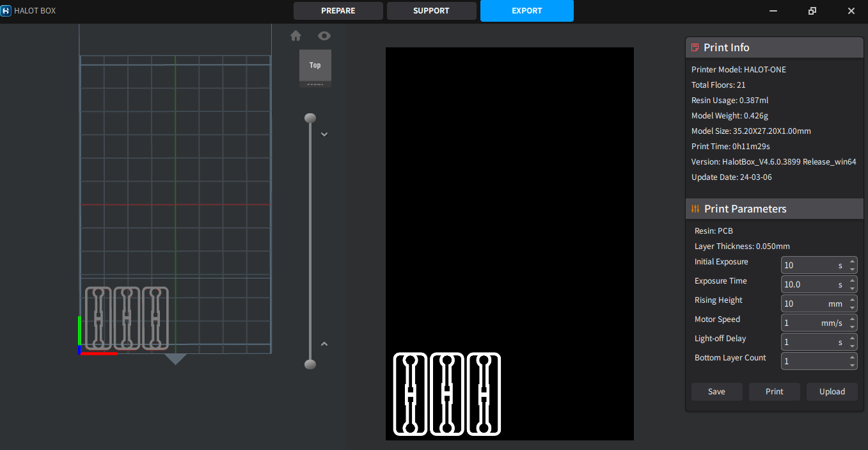Decrease Initial Exposure value
The width and height of the screenshot is (868, 450).
(x=853, y=269)
